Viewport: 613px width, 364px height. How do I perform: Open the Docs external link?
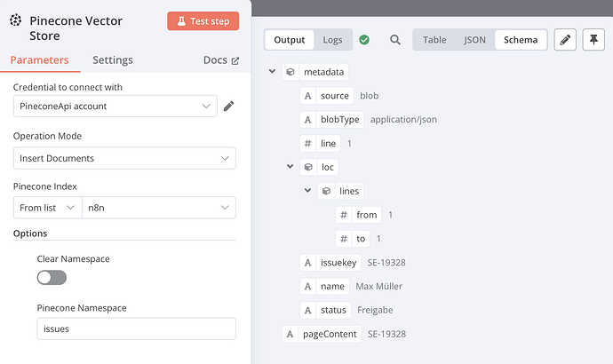221,60
